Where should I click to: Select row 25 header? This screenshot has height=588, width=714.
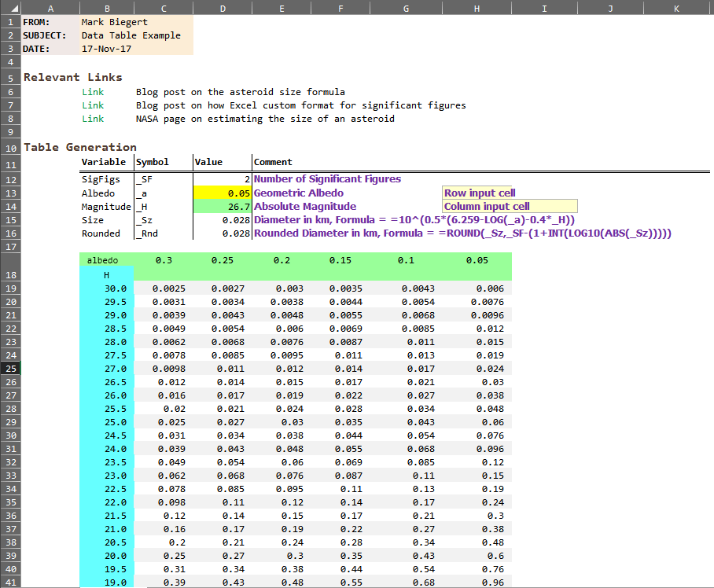pyautogui.click(x=10, y=368)
